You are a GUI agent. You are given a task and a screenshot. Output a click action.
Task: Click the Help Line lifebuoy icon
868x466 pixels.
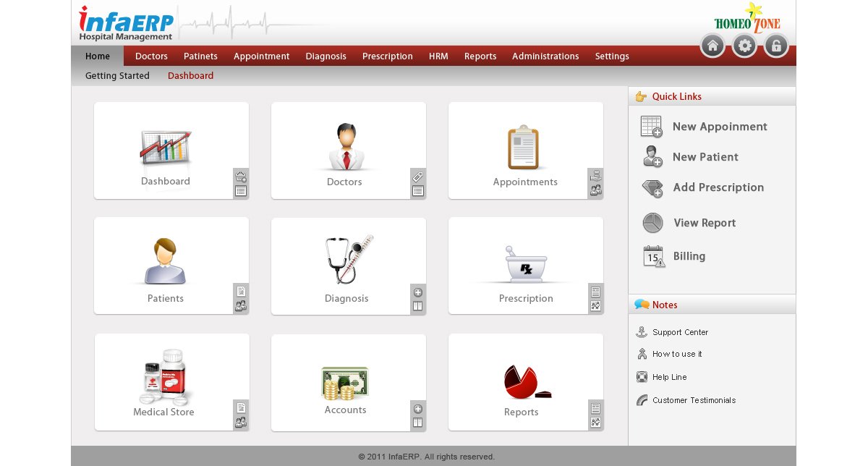(642, 376)
